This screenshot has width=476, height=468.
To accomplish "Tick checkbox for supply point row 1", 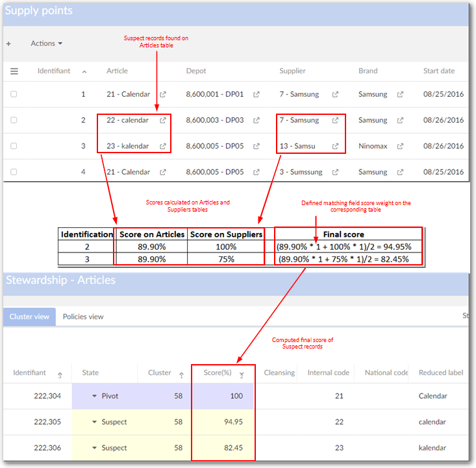I will [14, 94].
